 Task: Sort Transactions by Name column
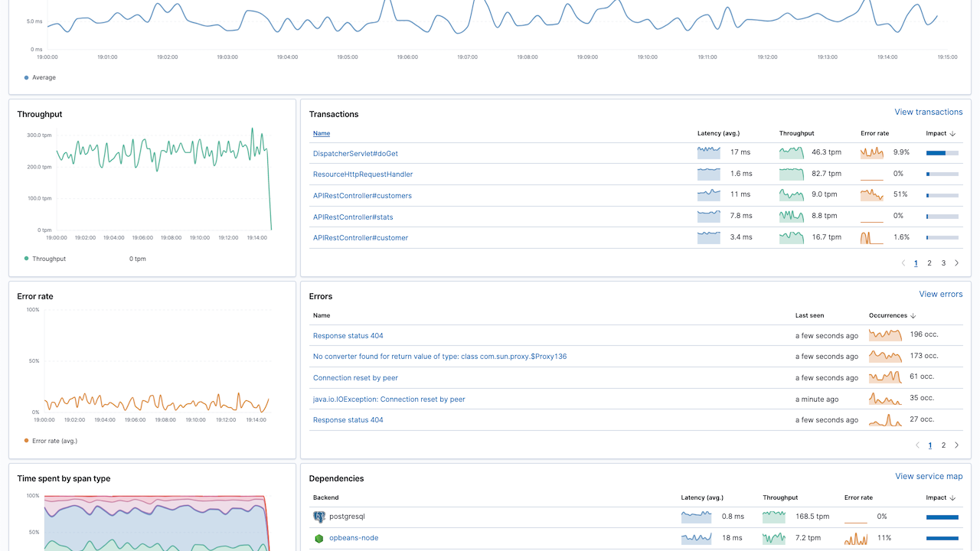(x=322, y=133)
